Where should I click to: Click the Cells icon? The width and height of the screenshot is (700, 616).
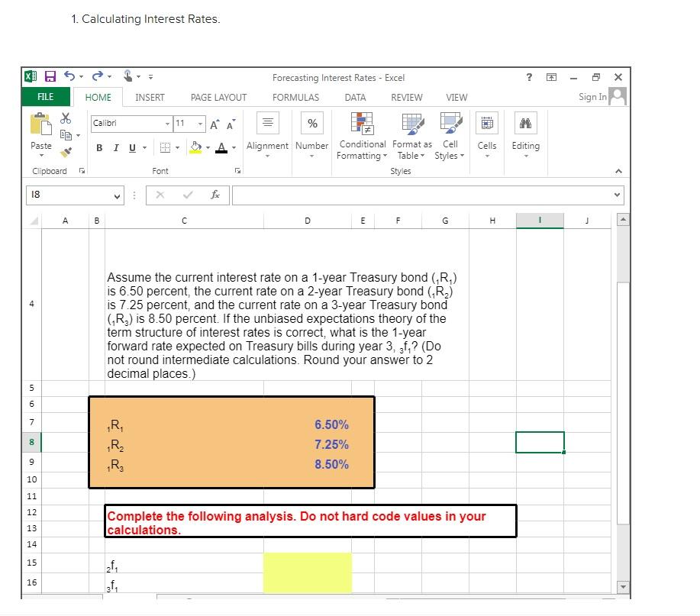coord(487,123)
